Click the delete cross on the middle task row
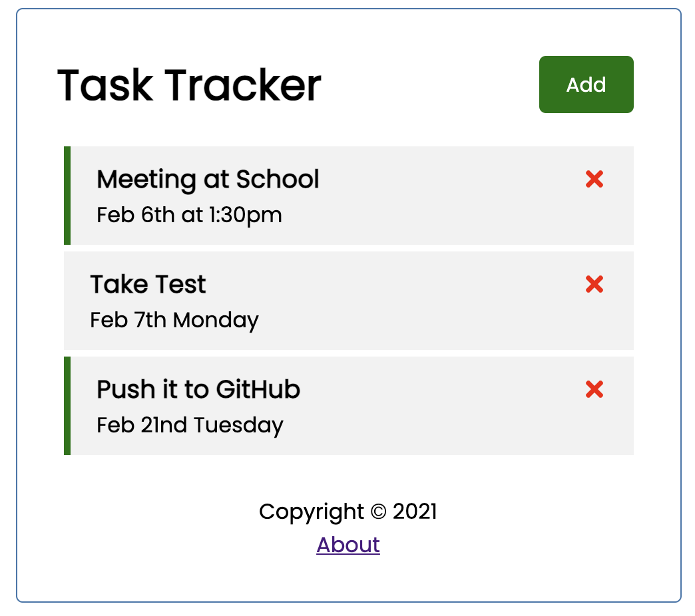Screen dimensions: 695x616 point(593,284)
